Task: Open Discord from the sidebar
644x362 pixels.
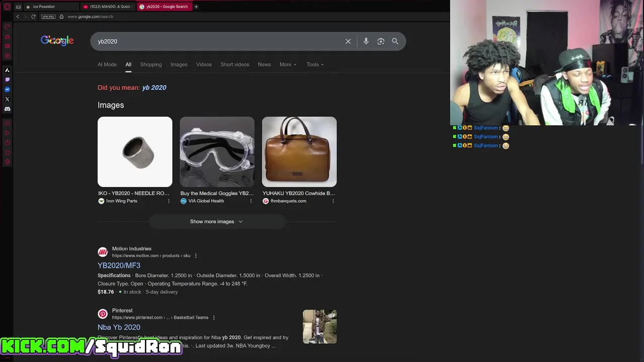Action: (7, 109)
